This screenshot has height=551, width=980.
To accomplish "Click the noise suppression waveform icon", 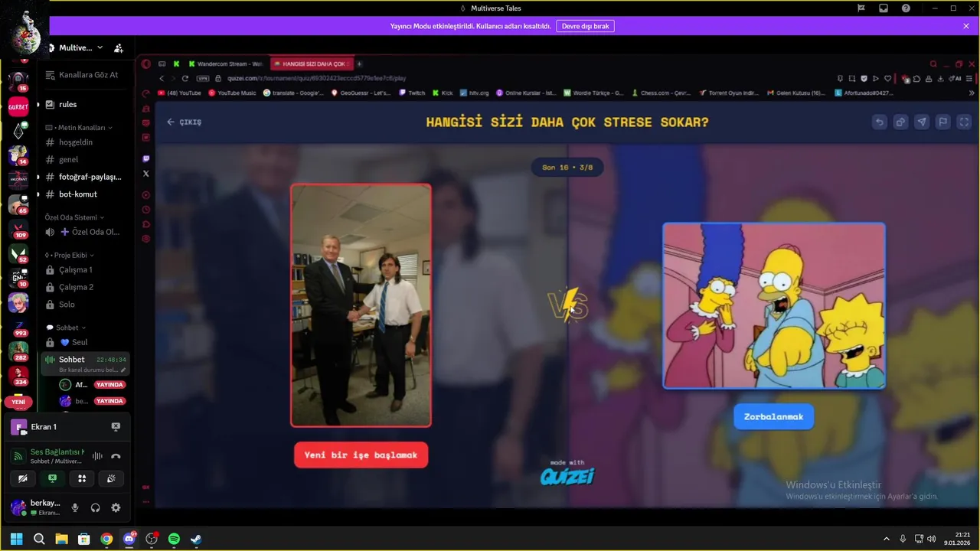I will (x=97, y=456).
